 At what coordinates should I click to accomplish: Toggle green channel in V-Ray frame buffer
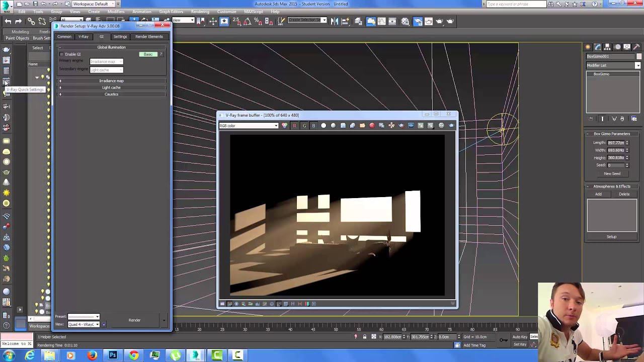coord(304,126)
